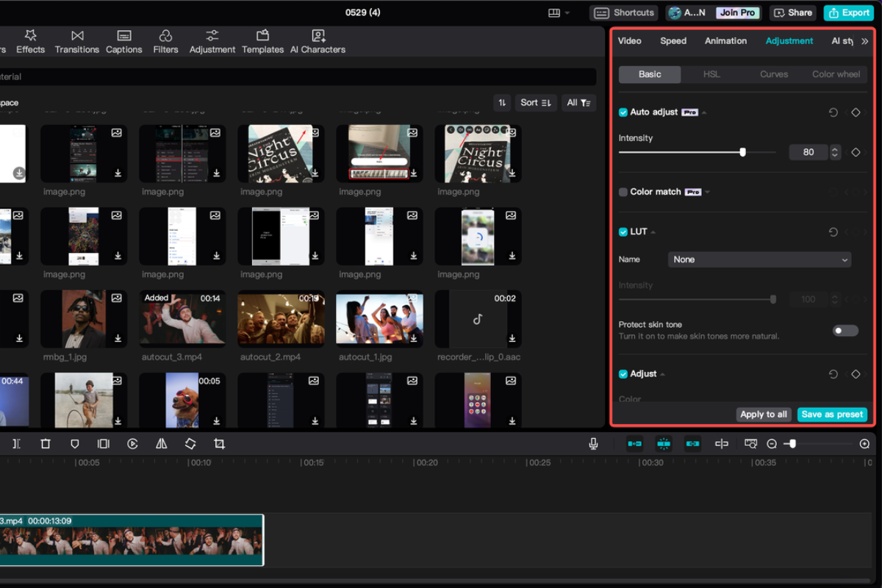Screen dimensions: 882x588
Task: Click the mirror flip icon in timeline toolbar
Action: click(162, 444)
